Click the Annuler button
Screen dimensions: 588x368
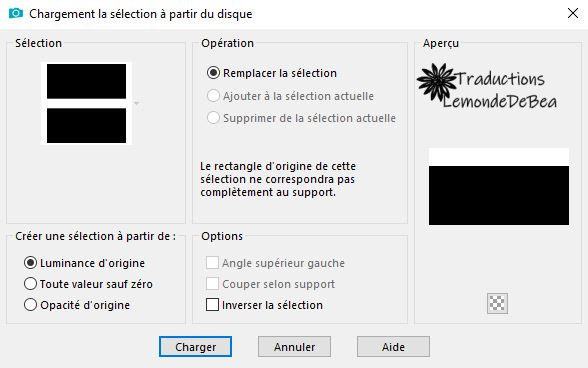click(294, 347)
